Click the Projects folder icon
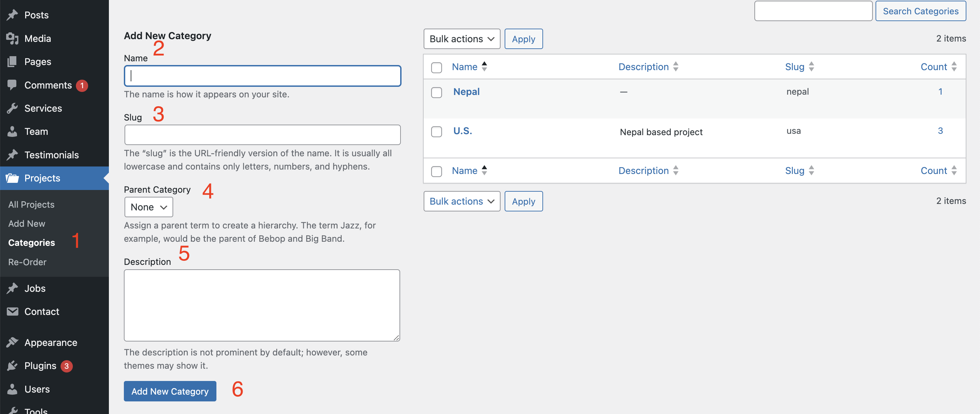The height and width of the screenshot is (414, 980). point(12,178)
